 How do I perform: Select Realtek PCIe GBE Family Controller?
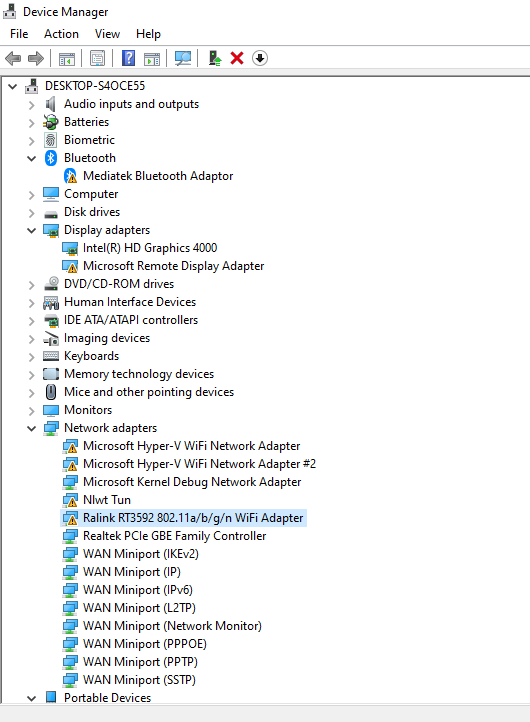tap(175, 536)
